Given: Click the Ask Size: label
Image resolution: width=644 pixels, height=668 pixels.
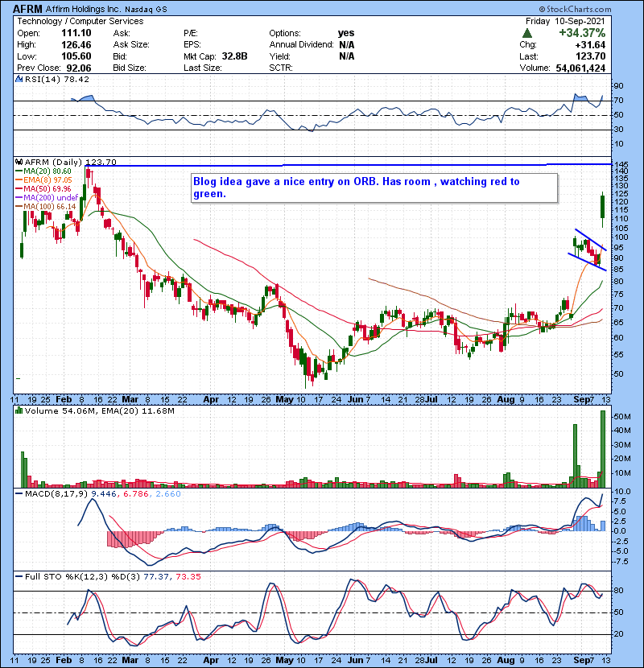Looking at the screenshot, I should pyautogui.click(x=131, y=45).
